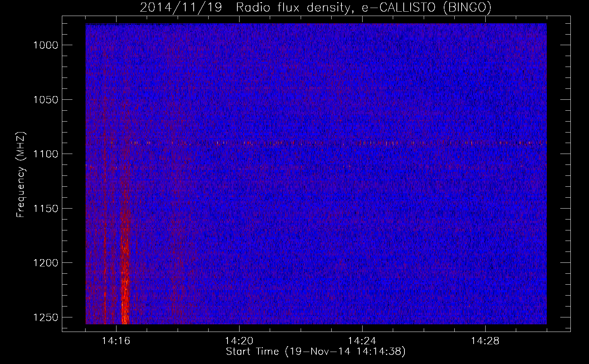Screen dimensions: 589x364
Task: Click the 1100 frequency tick label
Action: click(46, 154)
